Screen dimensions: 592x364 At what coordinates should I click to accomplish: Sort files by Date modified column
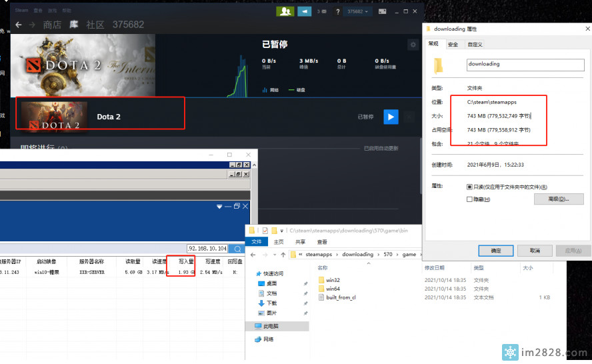click(434, 268)
